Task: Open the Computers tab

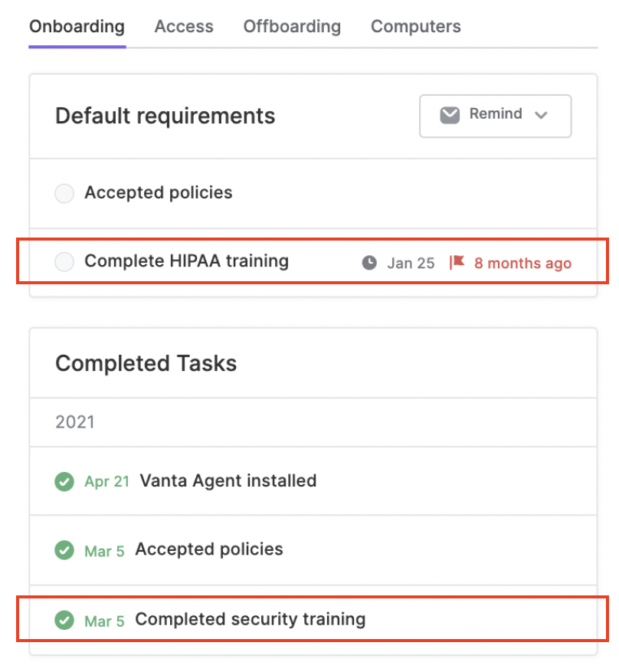Action: [x=415, y=27]
